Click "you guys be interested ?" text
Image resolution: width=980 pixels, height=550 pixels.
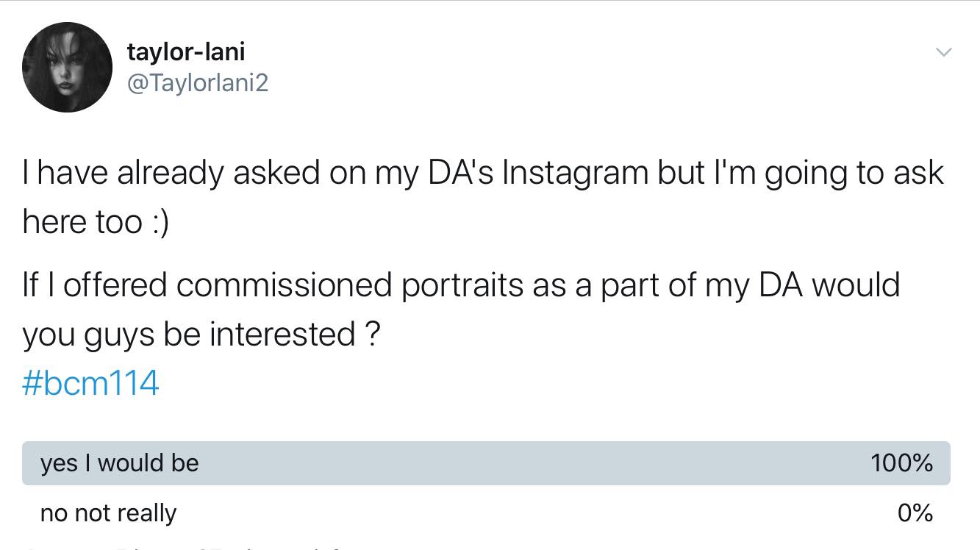coord(201,335)
